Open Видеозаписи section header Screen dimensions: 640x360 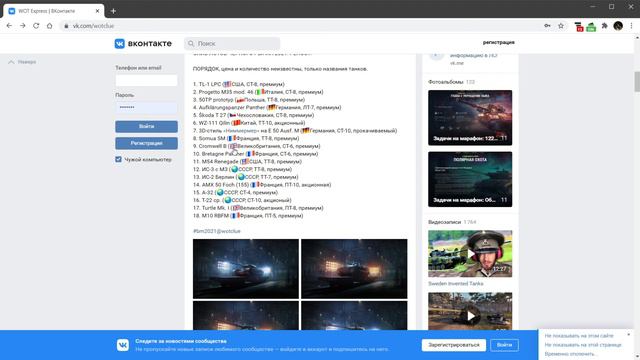click(444, 222)
